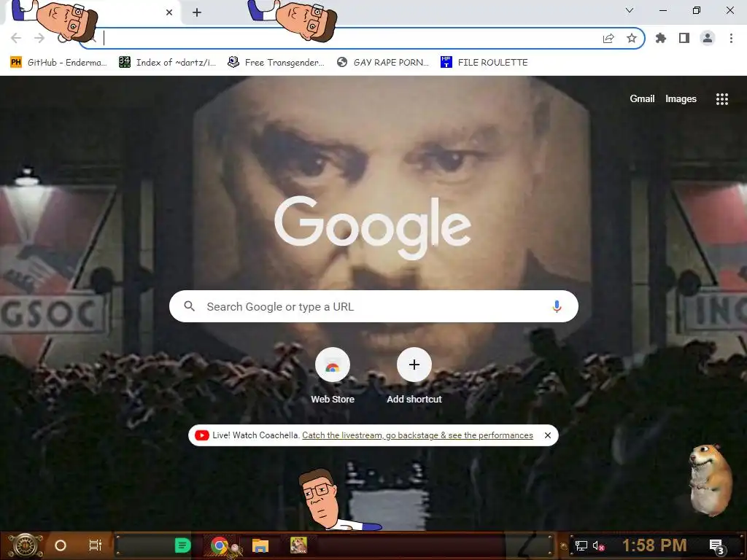Open the FILE ROULETTE bookmark
The width and height of the screenshot is (747, 560).
(484, 63)
